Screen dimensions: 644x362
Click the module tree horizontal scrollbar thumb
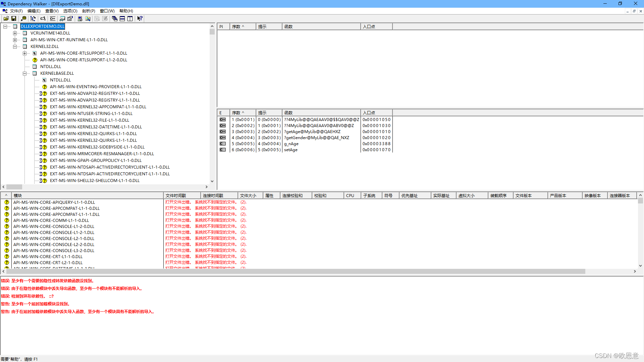click(x=14, y=187)
